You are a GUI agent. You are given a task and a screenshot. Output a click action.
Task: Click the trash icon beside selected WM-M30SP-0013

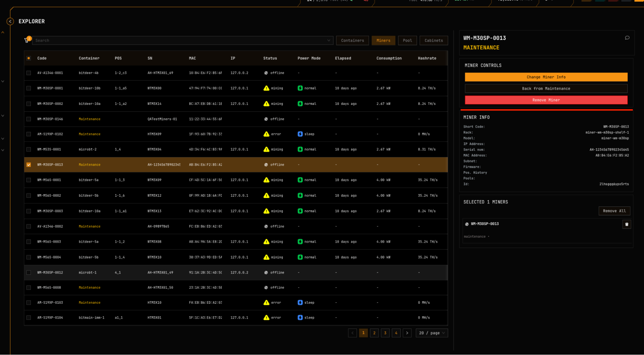627,224
